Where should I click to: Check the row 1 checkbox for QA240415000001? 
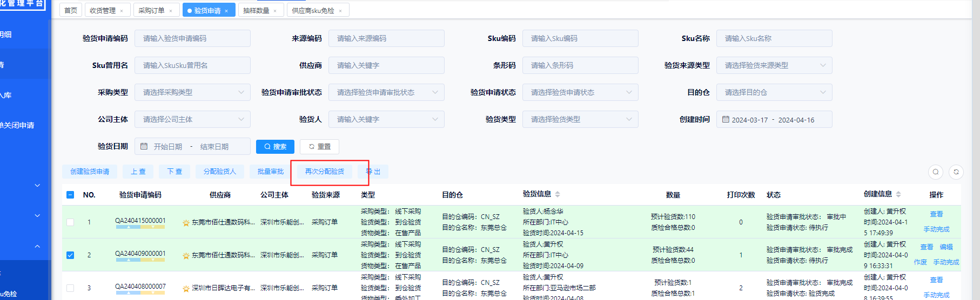coord(70,222)
